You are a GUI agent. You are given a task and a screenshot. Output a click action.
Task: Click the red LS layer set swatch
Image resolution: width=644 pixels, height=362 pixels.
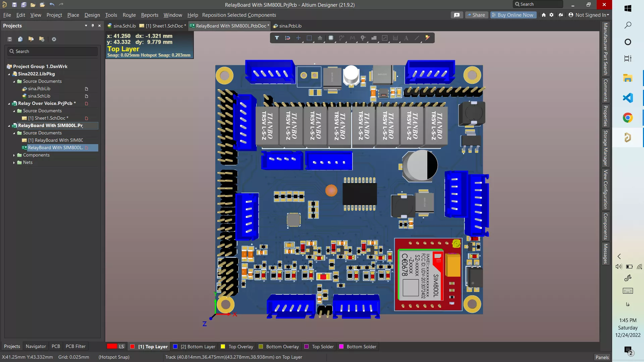(x=112, y=347)
